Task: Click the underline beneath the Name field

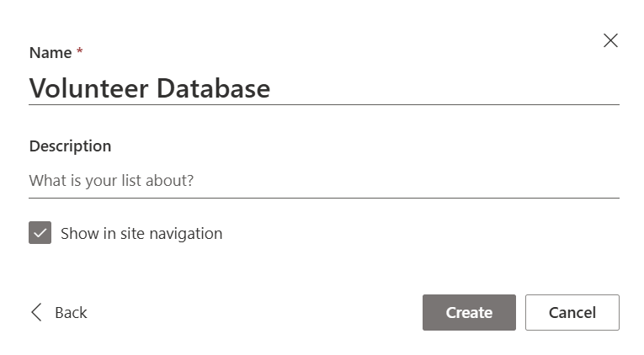Action: click(x=324, y=104)
